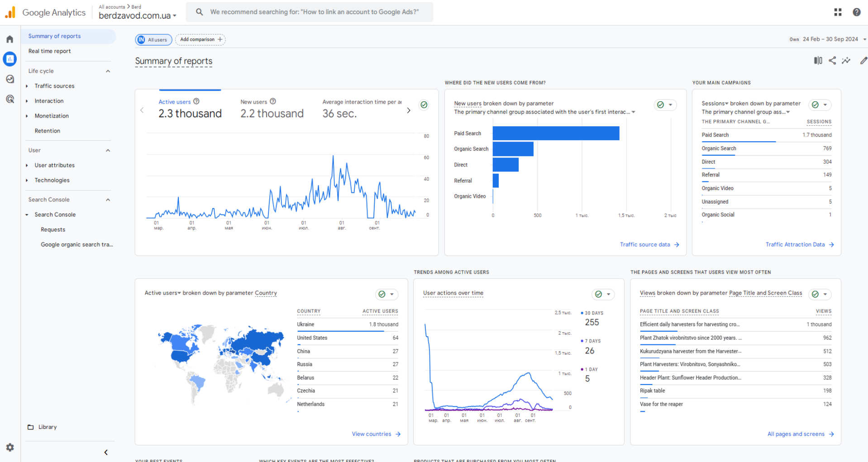Open the Google apps grid icon
The width and height of the screenshot is (868, 462).
coord(838,12)
